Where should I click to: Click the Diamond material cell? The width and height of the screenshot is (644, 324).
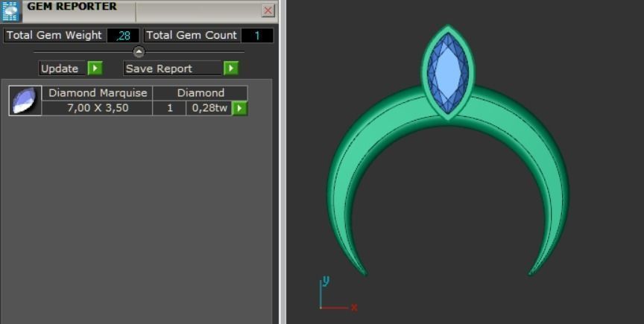tap(201, 93)
